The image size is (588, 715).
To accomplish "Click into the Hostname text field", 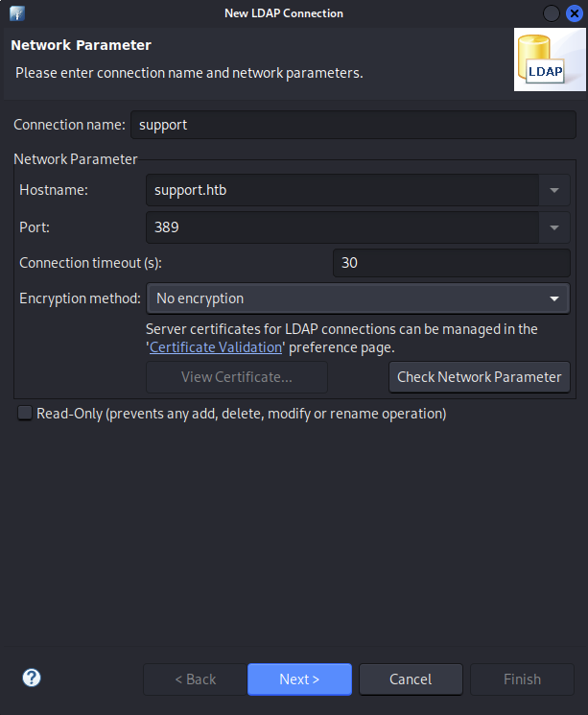I will point(342,190).
